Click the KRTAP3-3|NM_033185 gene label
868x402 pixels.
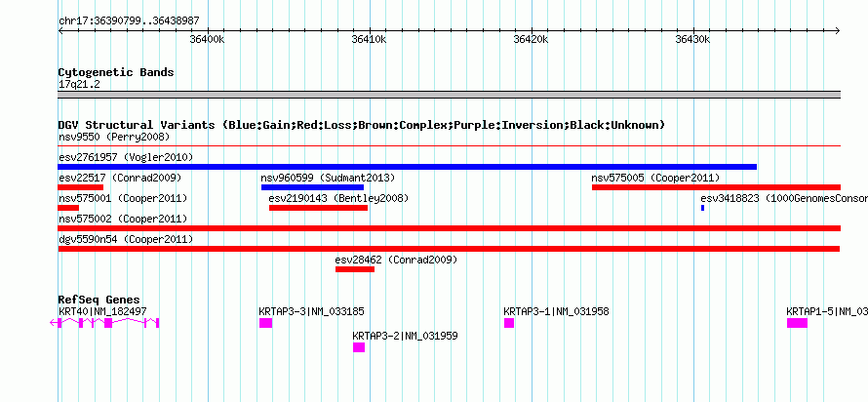tap(312, 311)
